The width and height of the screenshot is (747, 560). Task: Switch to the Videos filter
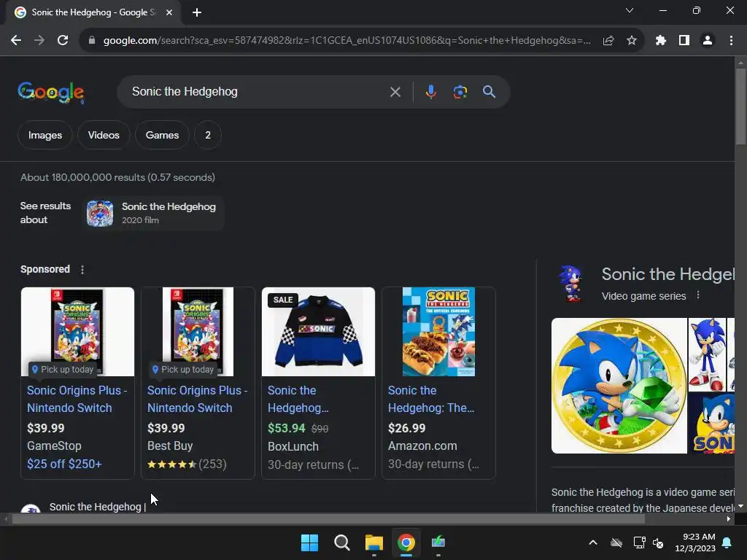104,135
